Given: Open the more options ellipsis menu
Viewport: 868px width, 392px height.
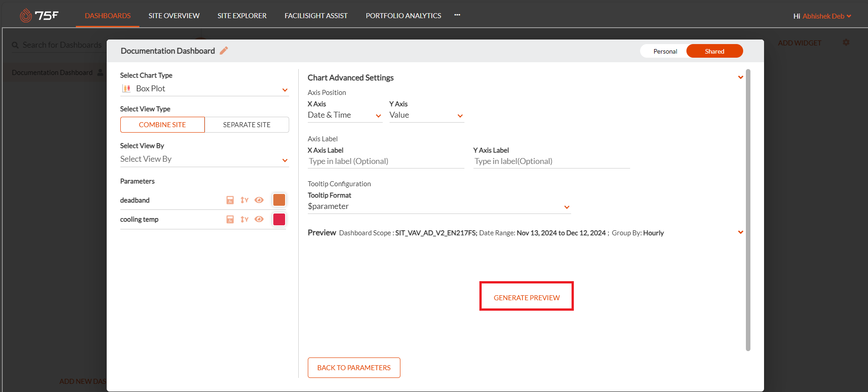Looking at the screenshot, I should (x=457, y=15).
